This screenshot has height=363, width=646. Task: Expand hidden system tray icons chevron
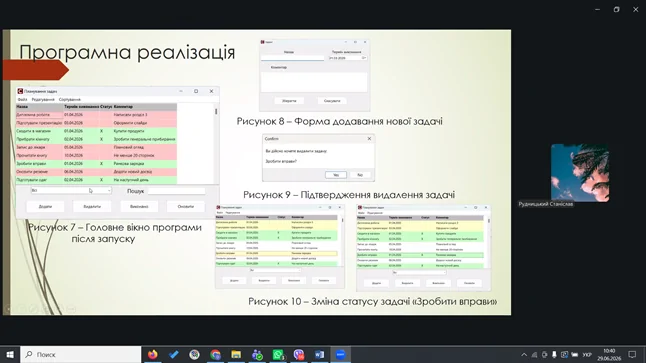click(x=524, y=354)
